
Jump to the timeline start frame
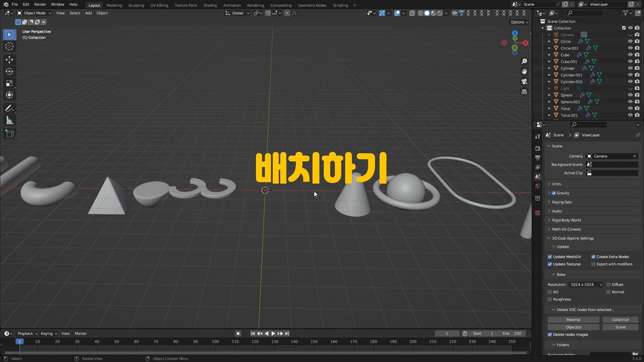tap(253, 333)
